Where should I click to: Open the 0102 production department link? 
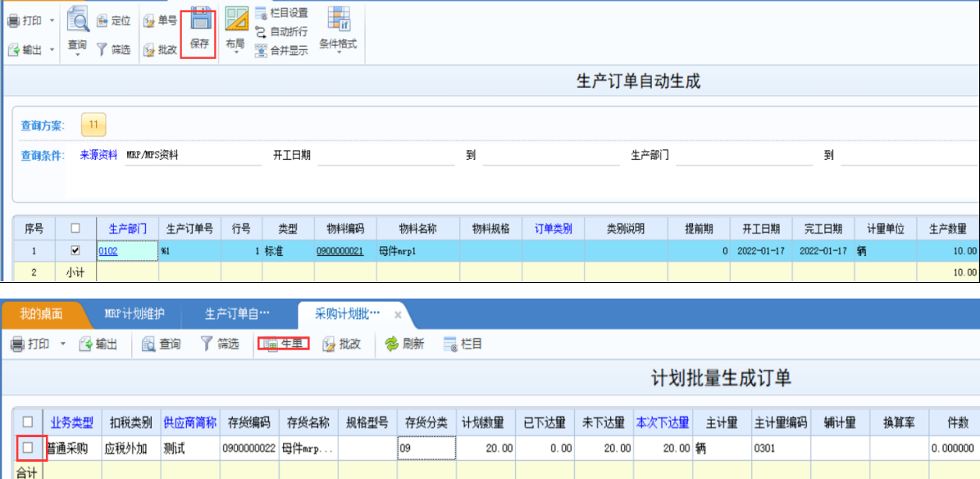point(107,251)
